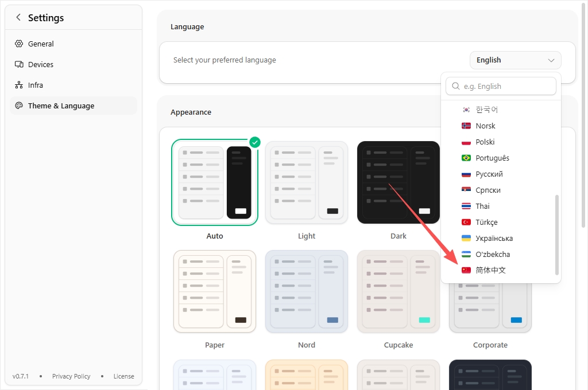This screenshot has height=390, width=588.
Task: Click the magnifier icon in language search
Action: point(455,86)
